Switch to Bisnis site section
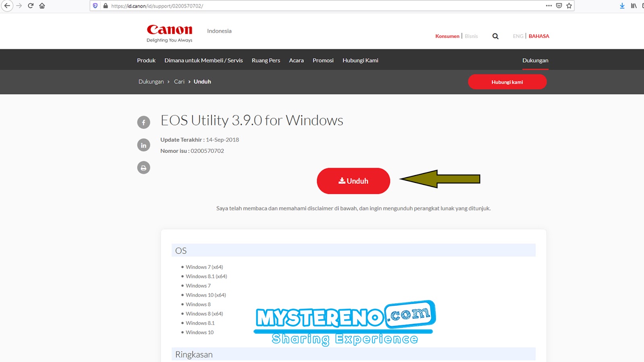The image size is (644, 362). [471, 36]
